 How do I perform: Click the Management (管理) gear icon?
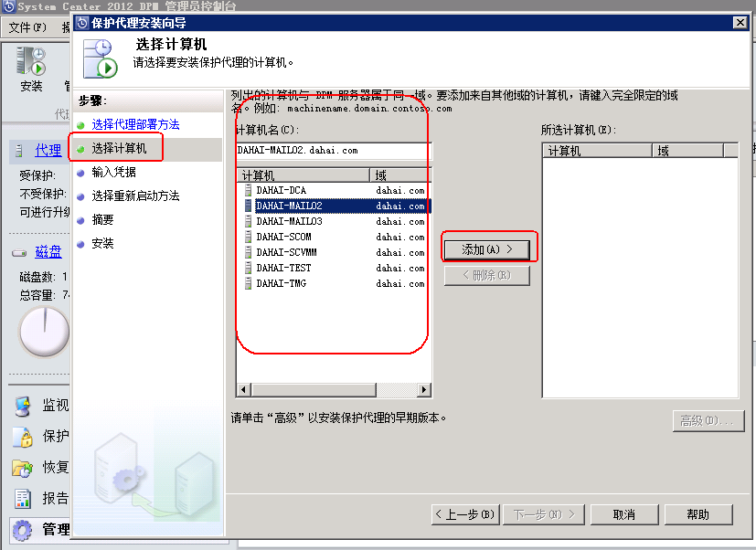(x=22, y=530)
